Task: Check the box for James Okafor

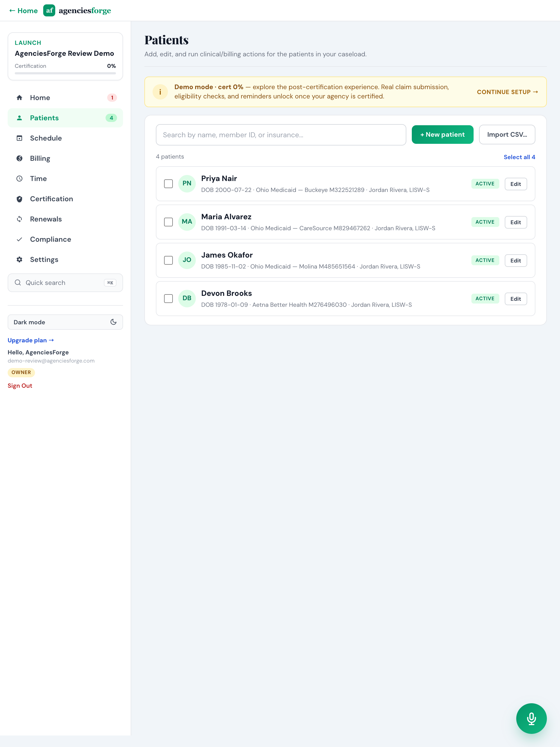Action: (x=168, y=260)
